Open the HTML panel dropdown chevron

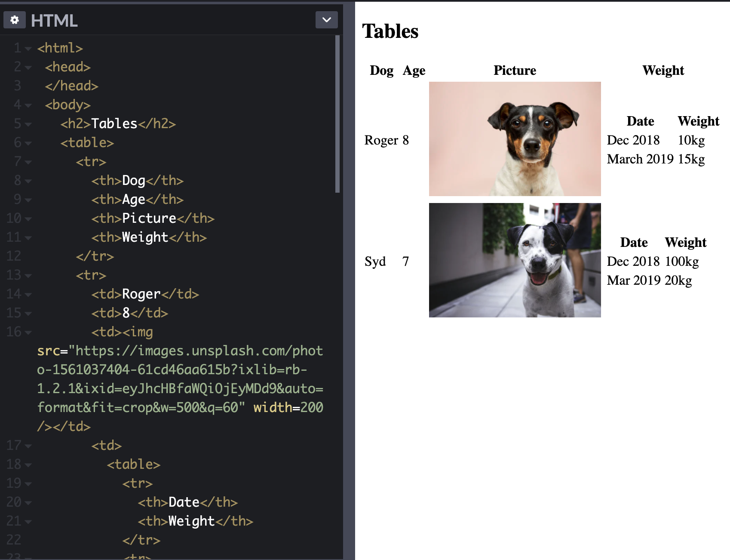[x=326, y=20]
